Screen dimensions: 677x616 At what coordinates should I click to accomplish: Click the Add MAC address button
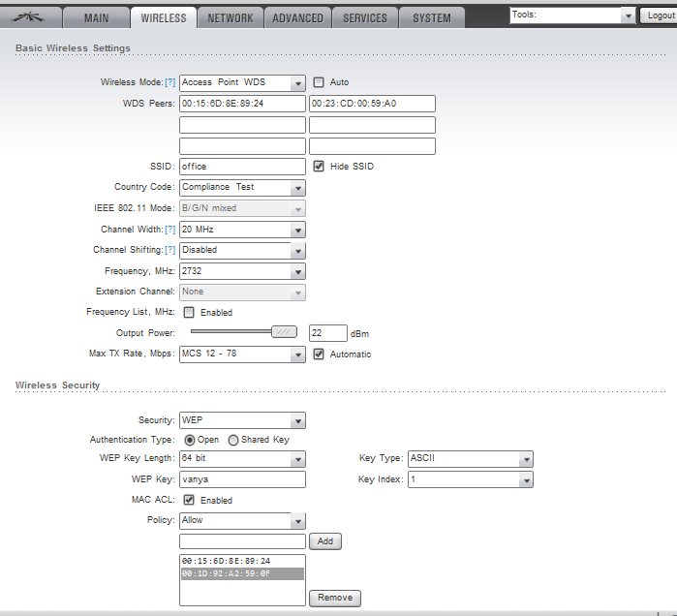pyautogui.click(x=325, y=541)
